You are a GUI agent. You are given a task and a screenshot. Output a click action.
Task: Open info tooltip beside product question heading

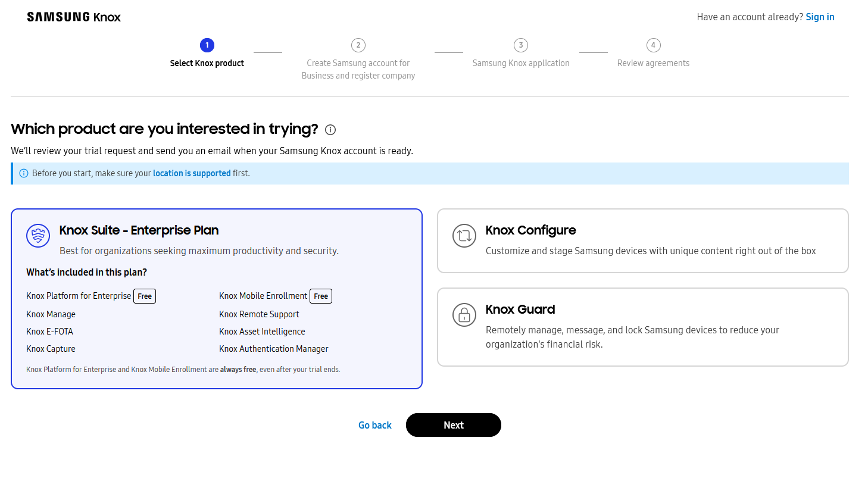pos(330,130)
